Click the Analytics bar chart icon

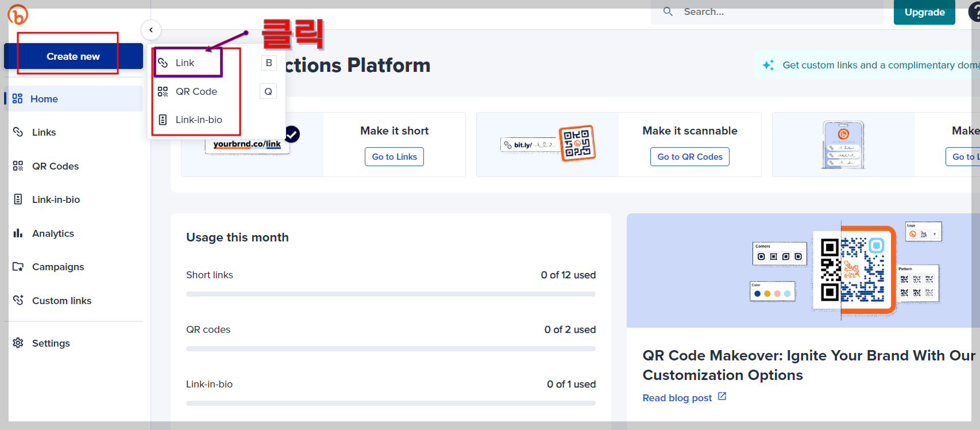click(x=18, y=233)
